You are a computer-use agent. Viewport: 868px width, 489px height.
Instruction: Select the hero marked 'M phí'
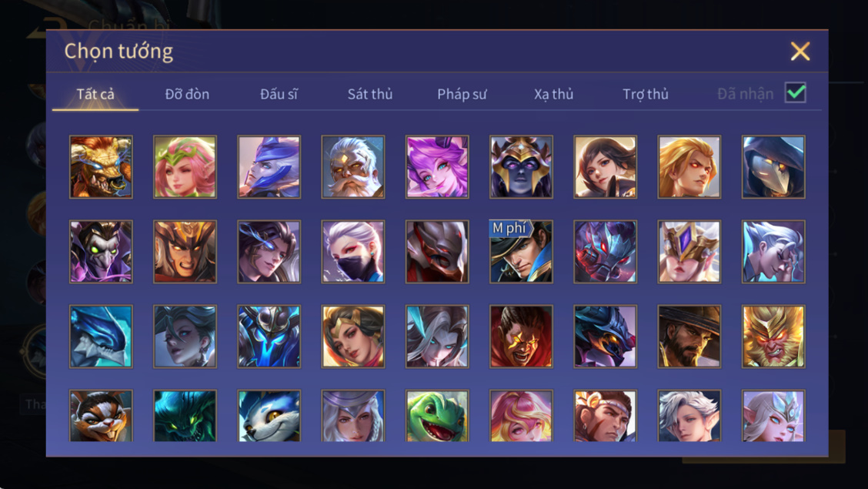pos(521,251)
